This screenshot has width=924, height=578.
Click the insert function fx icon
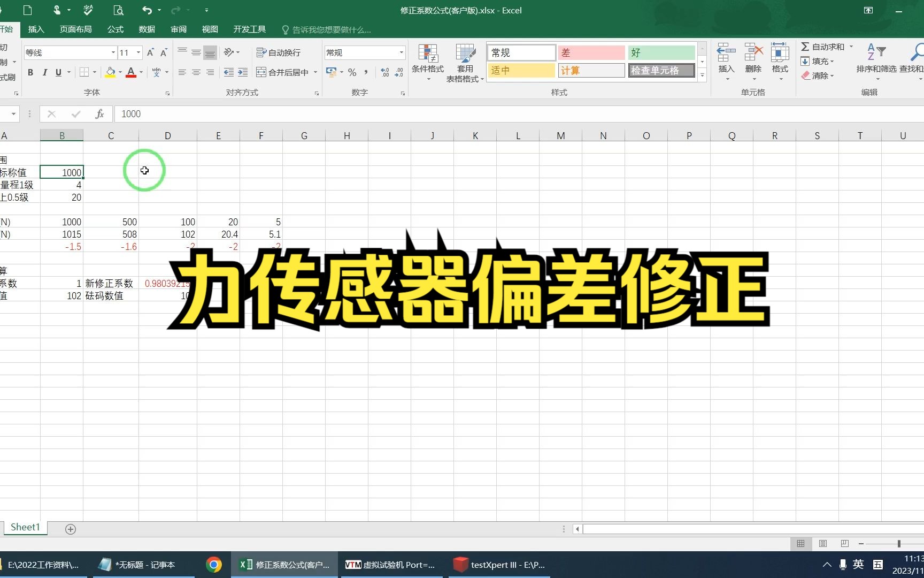point(99,113)
